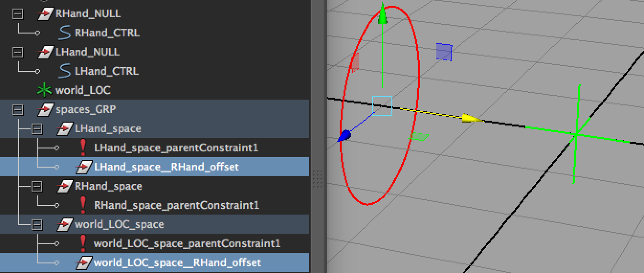Select LHand_NULL in the outliner
This screenshot has height=273, width=644.
click(88, 52)
